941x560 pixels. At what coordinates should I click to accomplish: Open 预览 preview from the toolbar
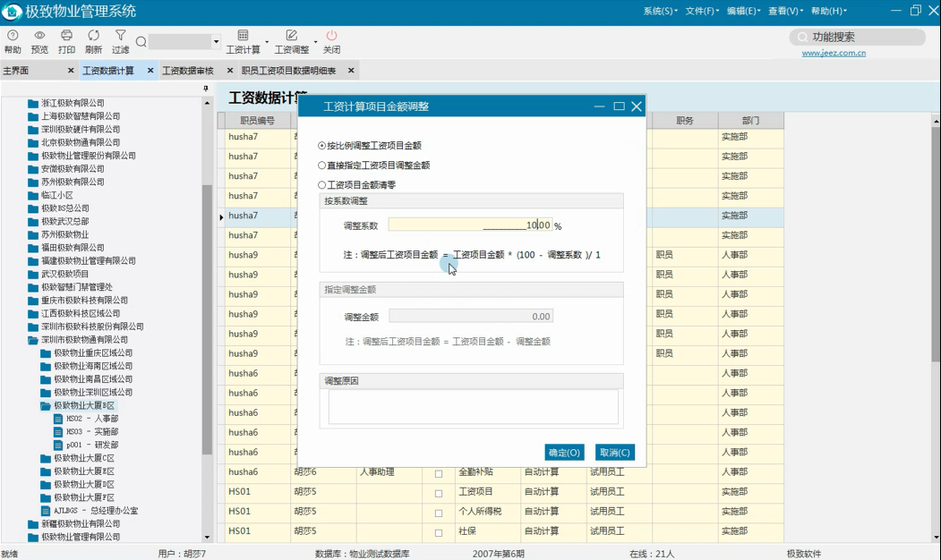[39, 36]
